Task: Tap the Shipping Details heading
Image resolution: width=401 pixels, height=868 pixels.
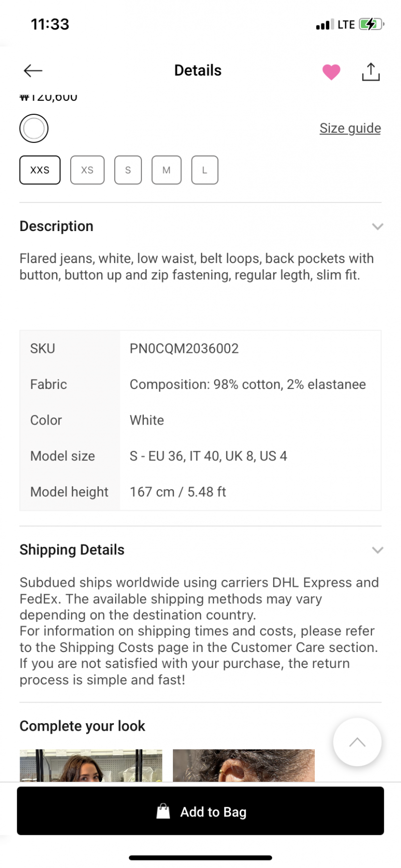Action: 72,550
